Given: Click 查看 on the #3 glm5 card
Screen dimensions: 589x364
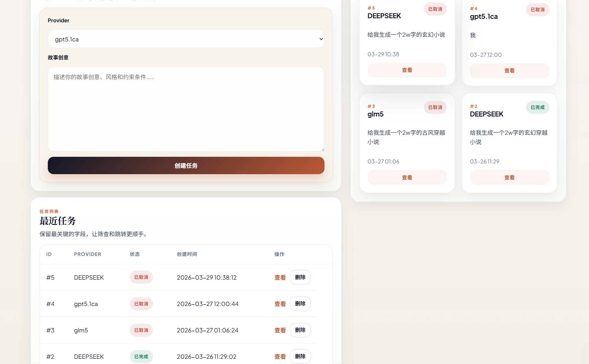Looking at the screenshot, I should pos(407,177).
